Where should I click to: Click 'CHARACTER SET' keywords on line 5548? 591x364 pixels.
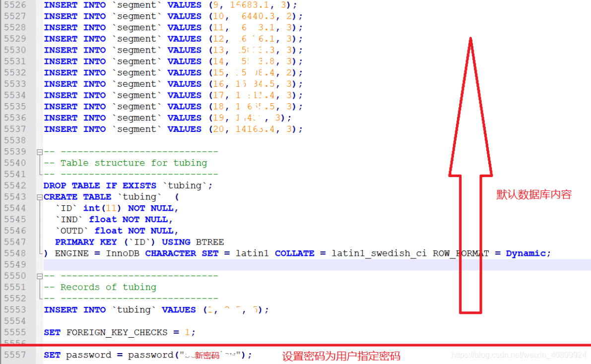182,253
